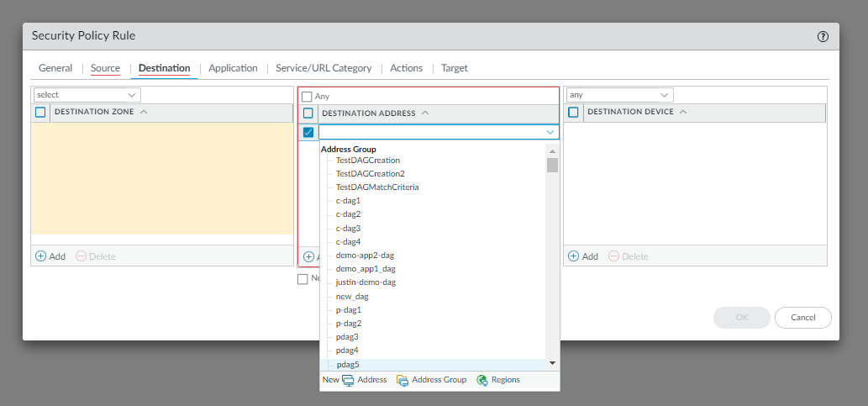Image resolution: width=868 pixels, height=406 pixels.
Task: Click Add plus icon under Destination Device
Action: (574, 256)
